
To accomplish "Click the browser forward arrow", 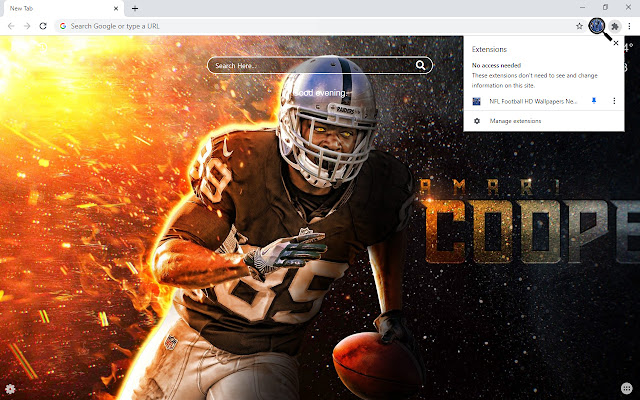I will point(27,26).
